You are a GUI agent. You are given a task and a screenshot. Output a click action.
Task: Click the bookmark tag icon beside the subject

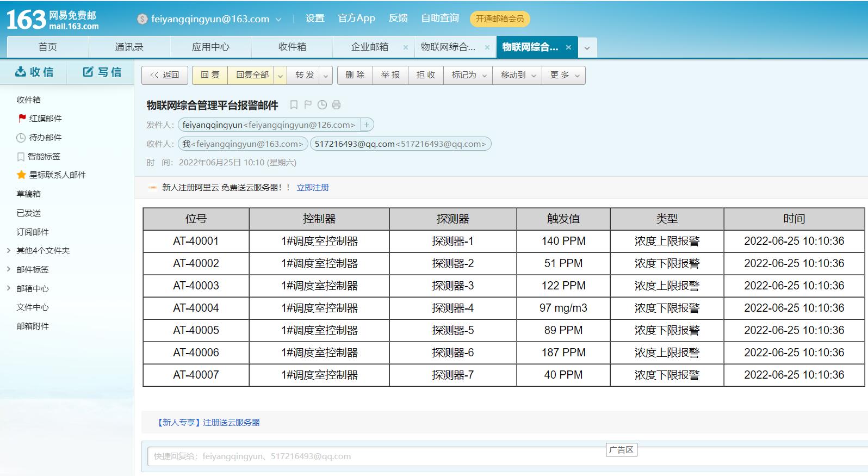[x=294, y=104]
